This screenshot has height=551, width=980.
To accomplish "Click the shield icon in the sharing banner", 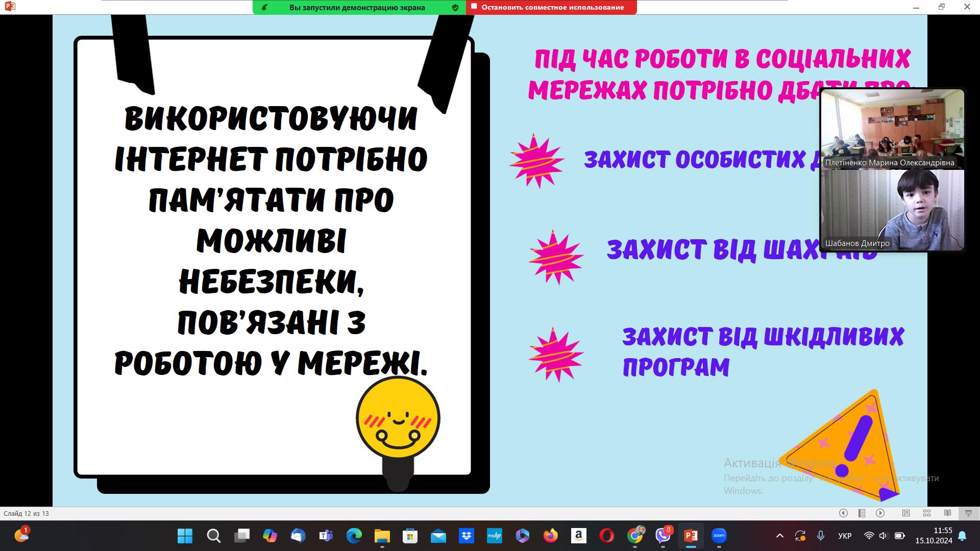I will [455, 7].
